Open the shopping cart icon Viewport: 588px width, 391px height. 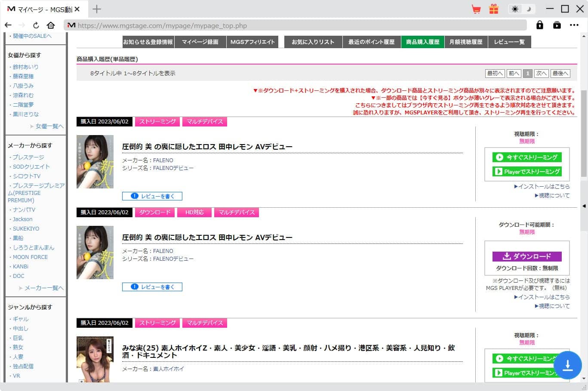[x=476, y=9]
